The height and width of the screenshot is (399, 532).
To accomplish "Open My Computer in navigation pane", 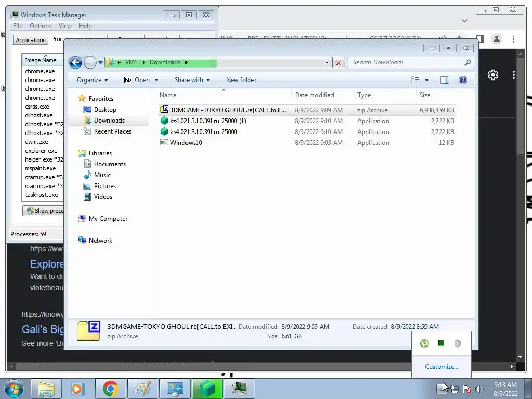I will (108, 219).
